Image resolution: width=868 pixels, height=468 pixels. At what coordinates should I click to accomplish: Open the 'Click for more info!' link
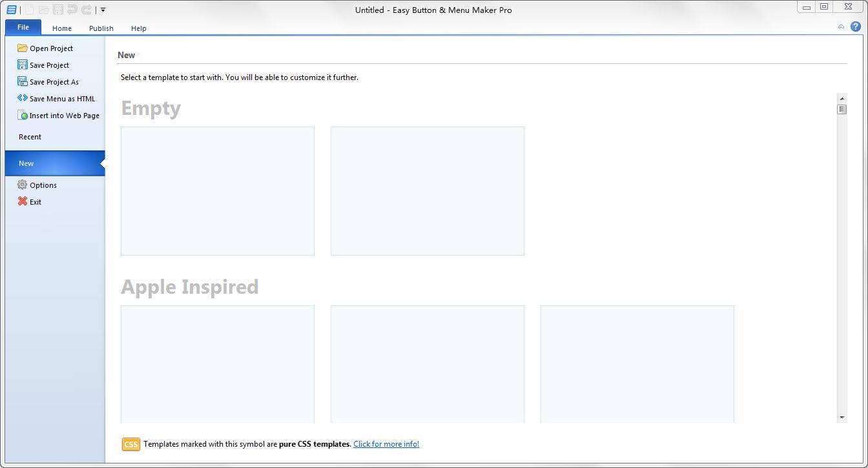click(x=386, y=444)
